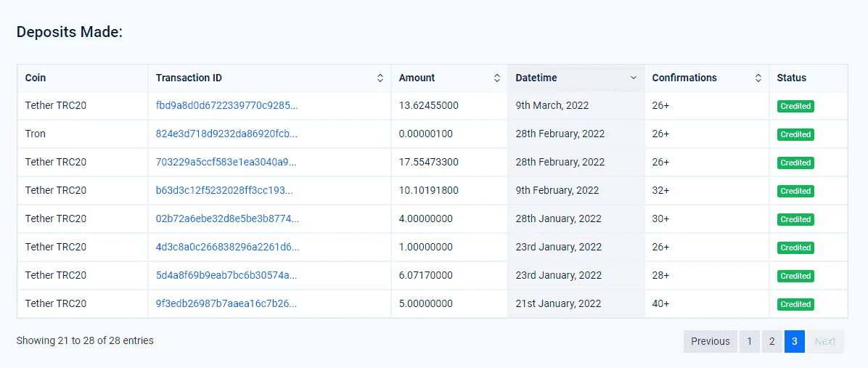The image size is (868, 368).
Task: Open transaction fbd9a8d0d6722339770c9285 link
Action: point(226,106)
